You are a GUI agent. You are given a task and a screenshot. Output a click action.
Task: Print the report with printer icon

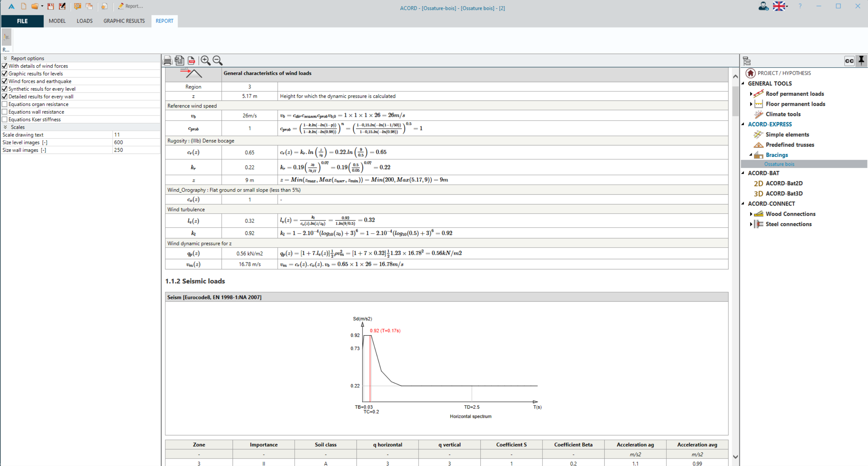167,61
